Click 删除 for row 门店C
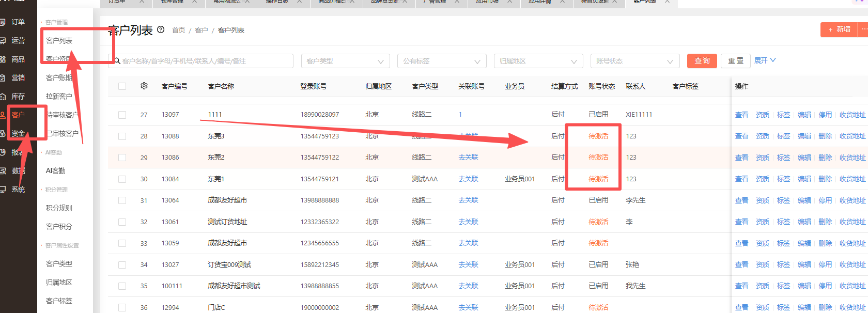 coord(825,307)
